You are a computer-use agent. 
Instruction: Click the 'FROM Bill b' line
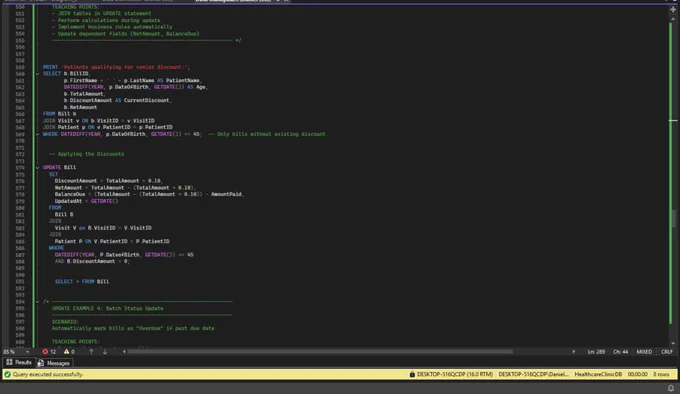[x=59, y=114]
